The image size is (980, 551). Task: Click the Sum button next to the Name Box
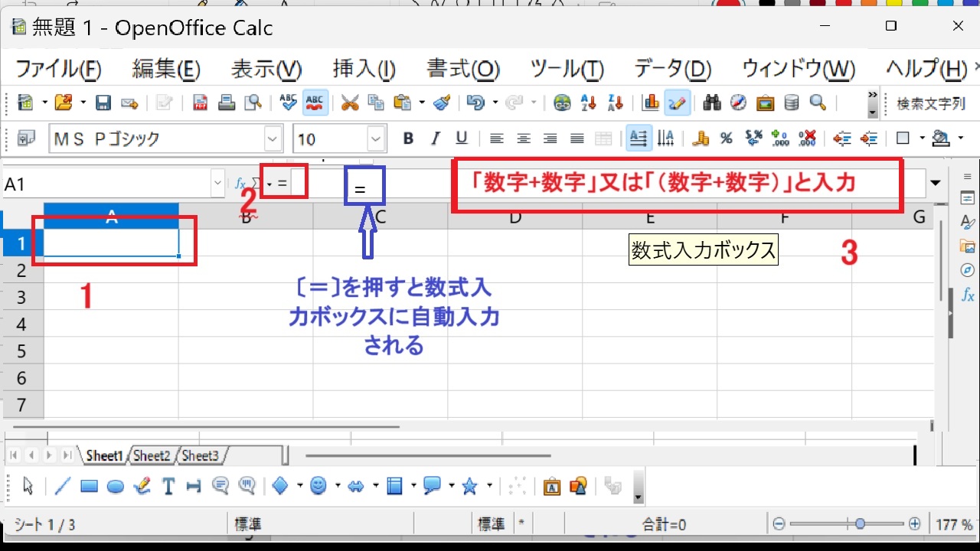tap(255, 182)
